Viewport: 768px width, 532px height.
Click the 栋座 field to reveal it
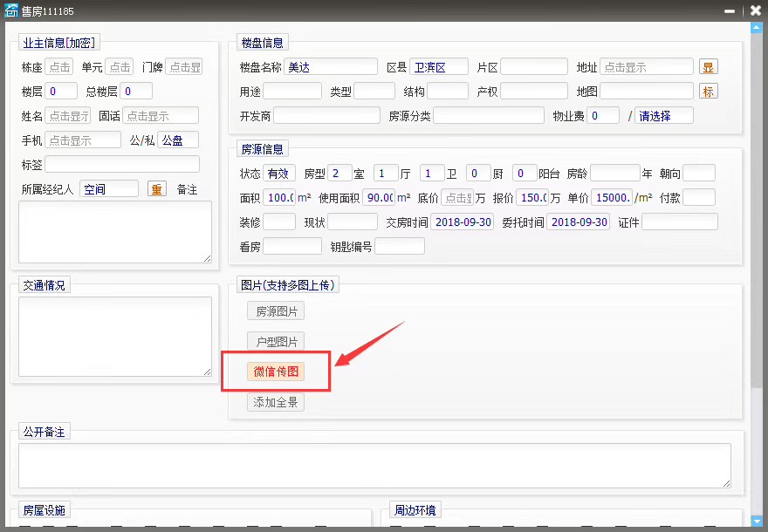[59, 67]
